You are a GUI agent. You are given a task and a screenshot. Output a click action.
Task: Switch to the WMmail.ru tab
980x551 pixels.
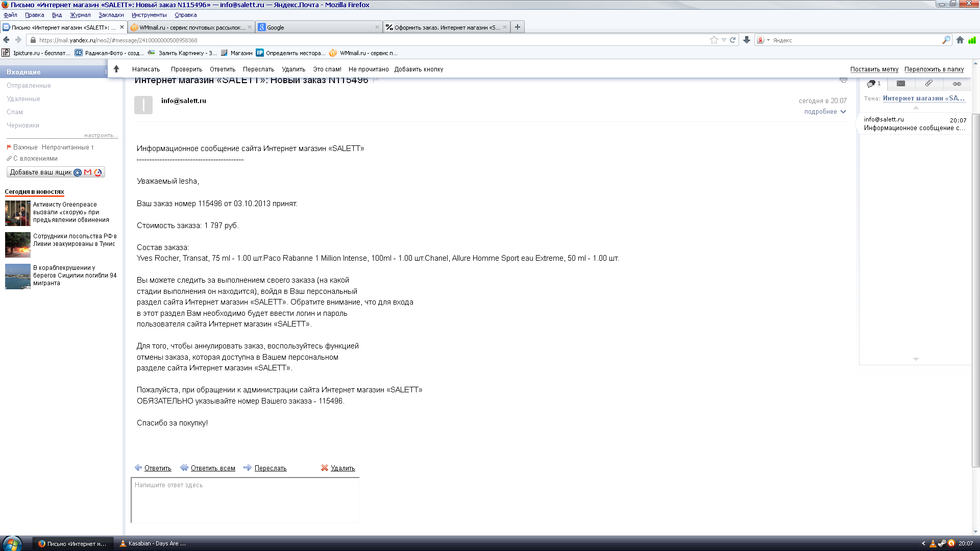click(x=191, y=27)
